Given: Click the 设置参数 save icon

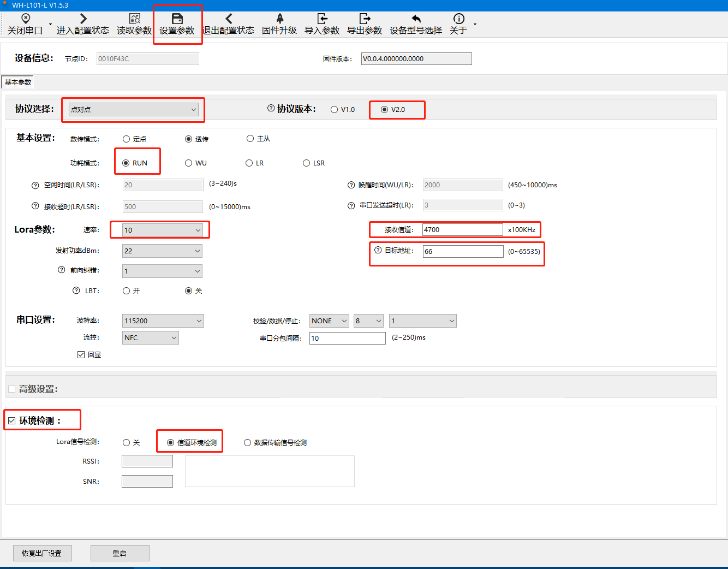Looking at the screenshot, I should [177, 20].
